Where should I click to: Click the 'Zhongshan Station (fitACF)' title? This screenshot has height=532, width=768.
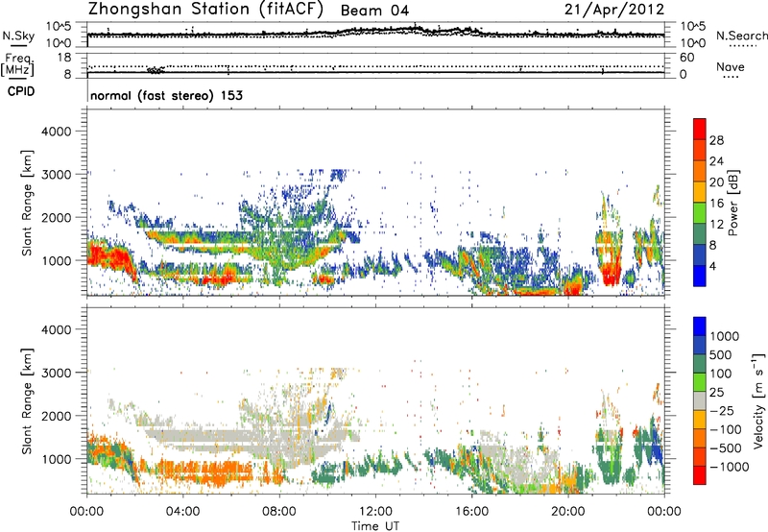pos(205,10)
